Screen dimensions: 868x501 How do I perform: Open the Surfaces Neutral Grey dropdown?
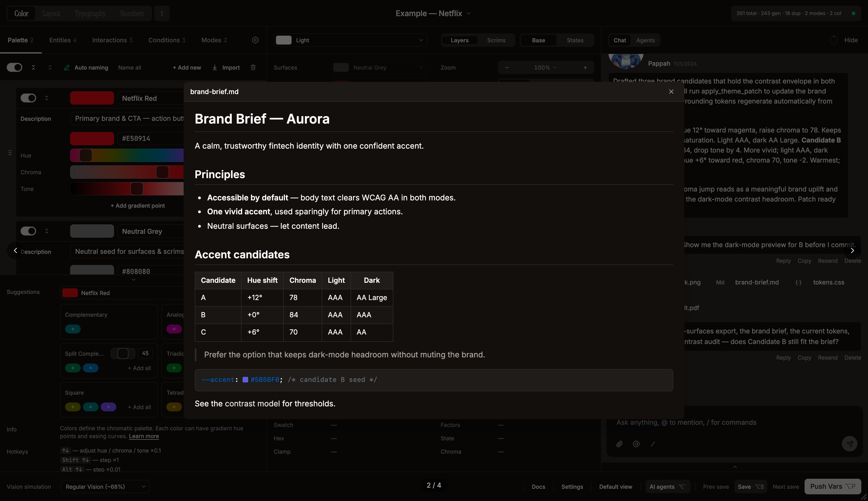(379, 67)
